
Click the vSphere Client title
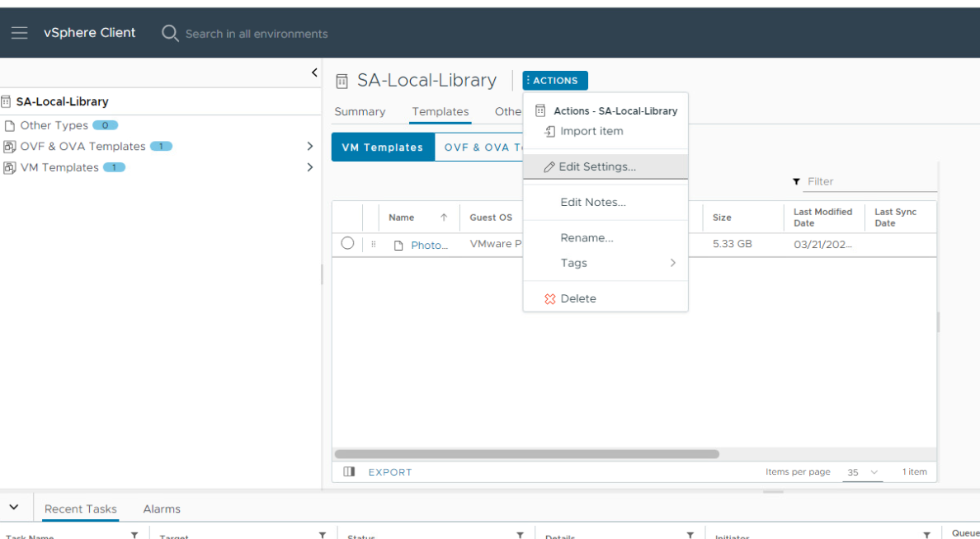pyautogui.click(x=89, y=33)
